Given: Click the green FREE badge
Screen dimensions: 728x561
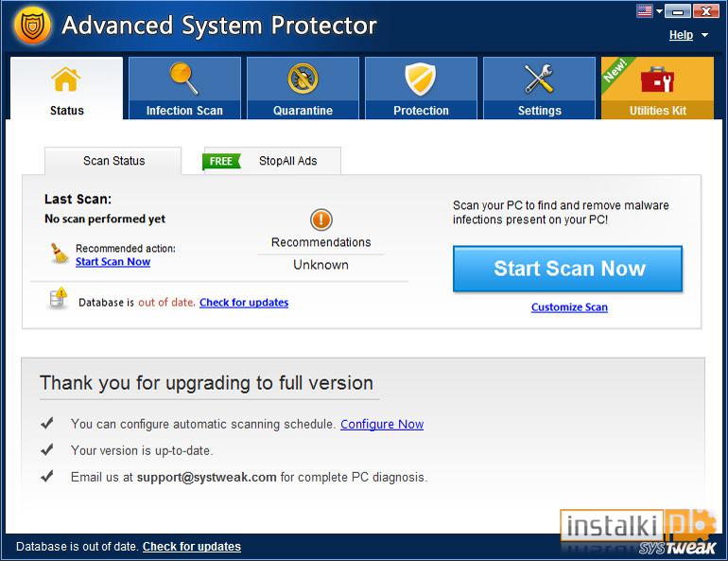Looking at the screenshot, I should coord(221,161).
